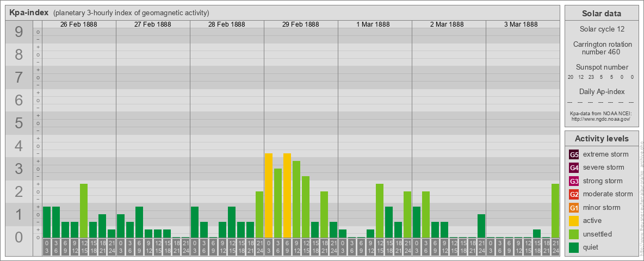
Task: Click the 27 Feb 1888 date header
Action: [x=153, y=24]
